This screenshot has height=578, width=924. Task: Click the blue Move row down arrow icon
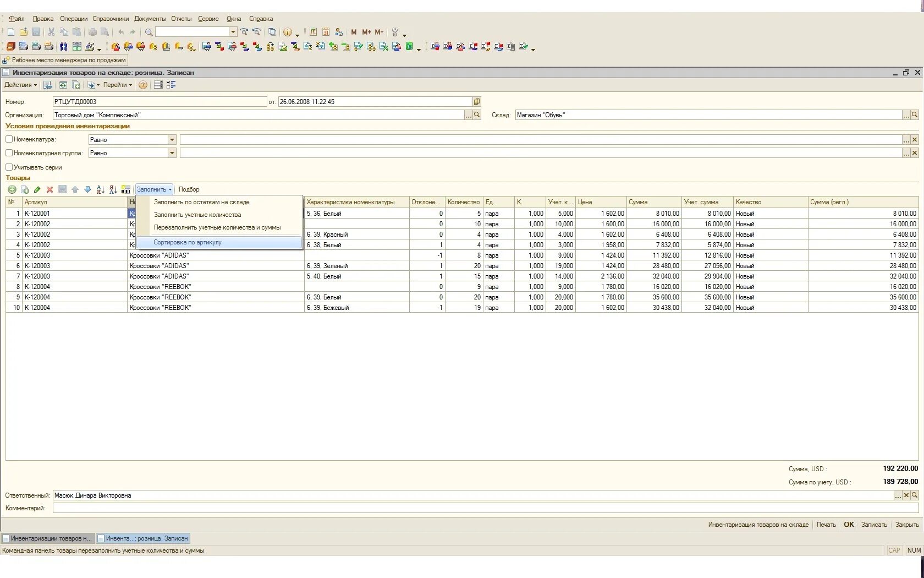point(87,189)
